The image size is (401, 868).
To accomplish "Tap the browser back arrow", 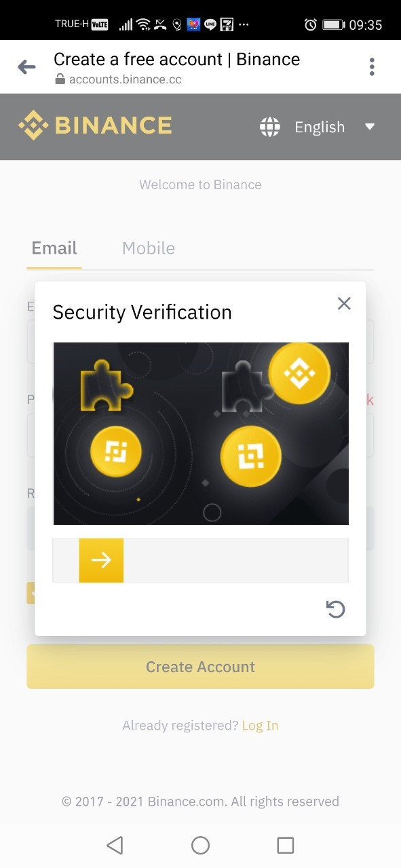I will click(x=26, y=66).
